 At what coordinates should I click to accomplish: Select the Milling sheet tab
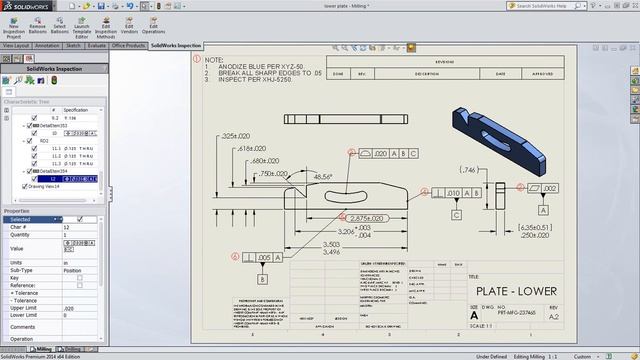41,349
